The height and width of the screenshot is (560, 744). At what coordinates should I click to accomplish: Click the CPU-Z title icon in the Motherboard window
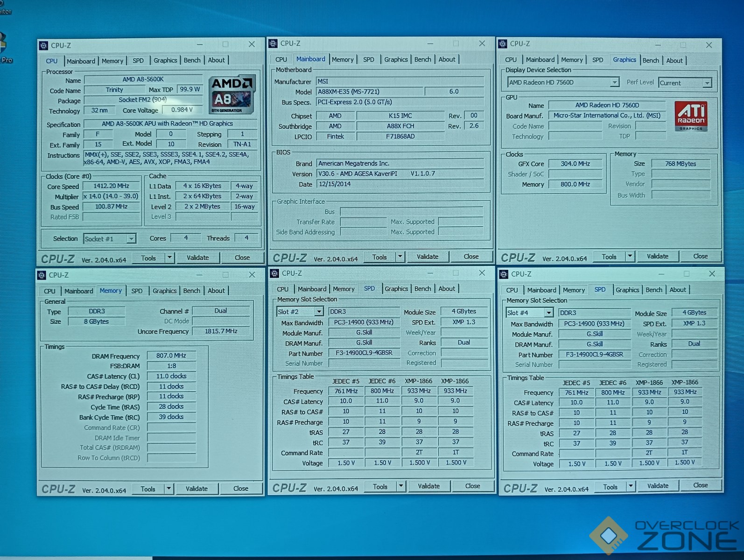tap(274, 43)
